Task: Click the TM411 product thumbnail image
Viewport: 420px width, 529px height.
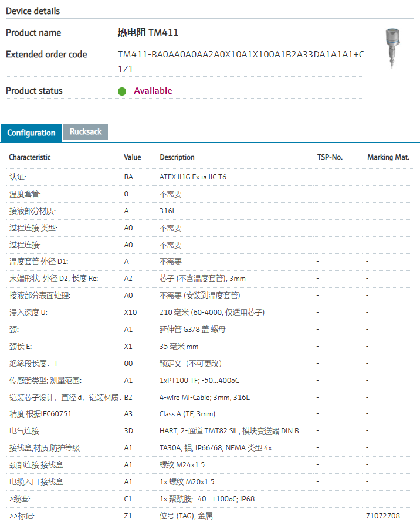Action: (390, 48)
